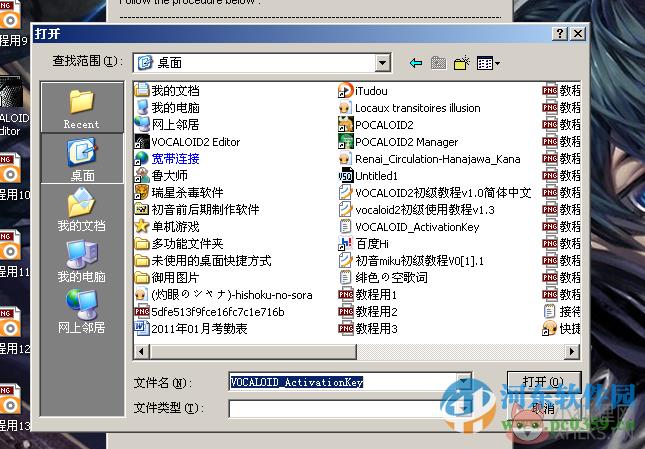Select 网上邻居 in the places sidebar
This screenshot has height=449, width=645.
click(82, 312)
